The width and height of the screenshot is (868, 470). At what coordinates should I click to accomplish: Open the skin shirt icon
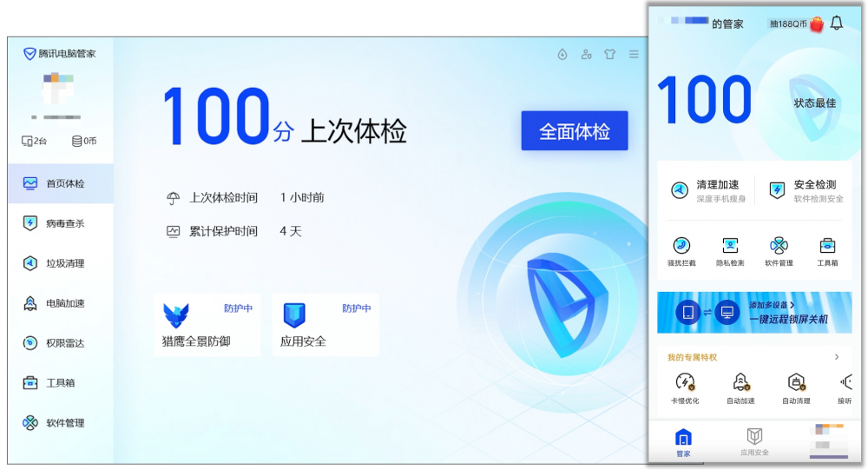610,55
